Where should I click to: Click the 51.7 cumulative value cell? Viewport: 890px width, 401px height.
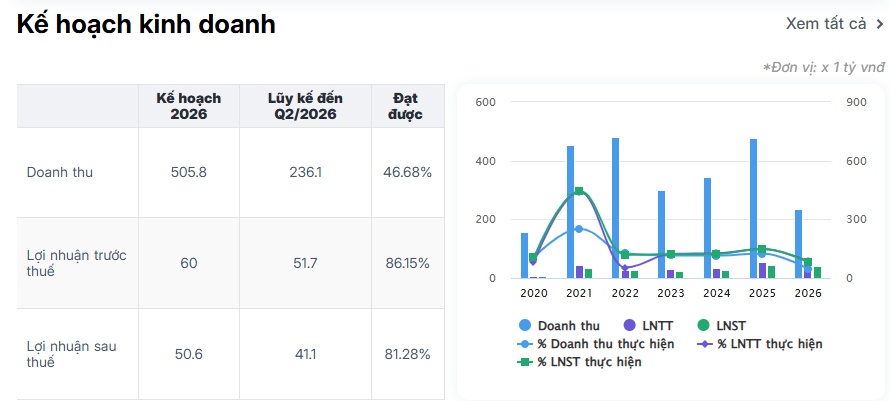pos(305,263)
